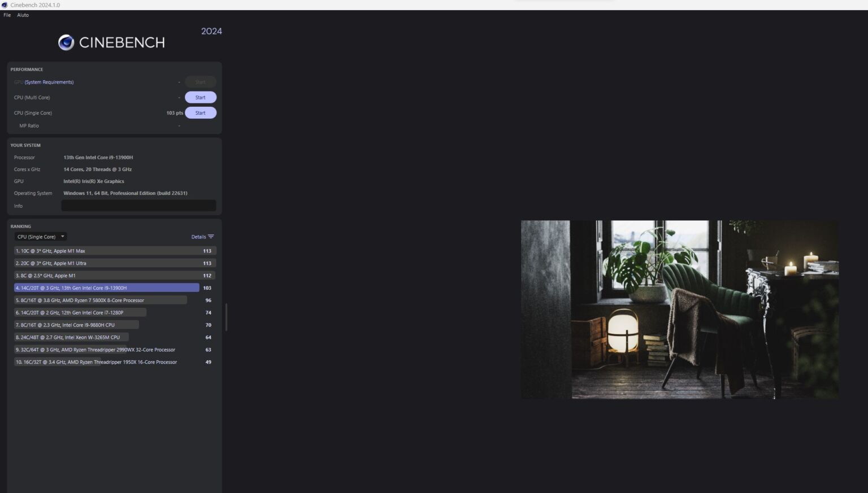Open GPU System Requirements link
Screen dimensions: 868x493
(49, 82)
